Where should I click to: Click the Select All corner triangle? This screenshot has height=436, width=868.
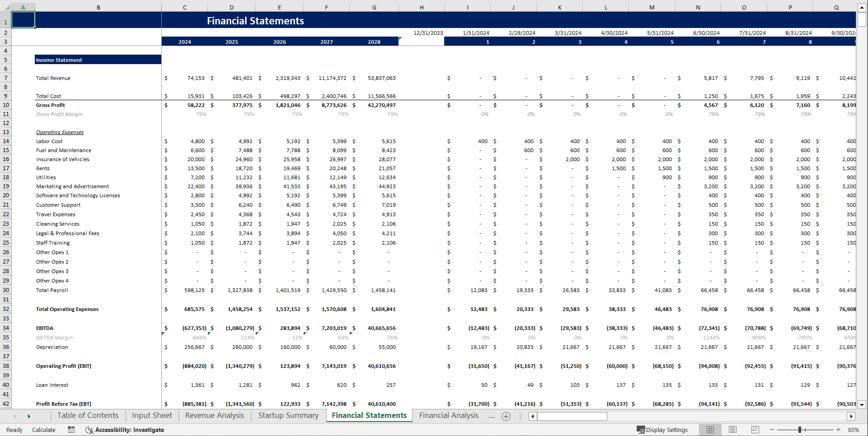click(x=6, y=7)
